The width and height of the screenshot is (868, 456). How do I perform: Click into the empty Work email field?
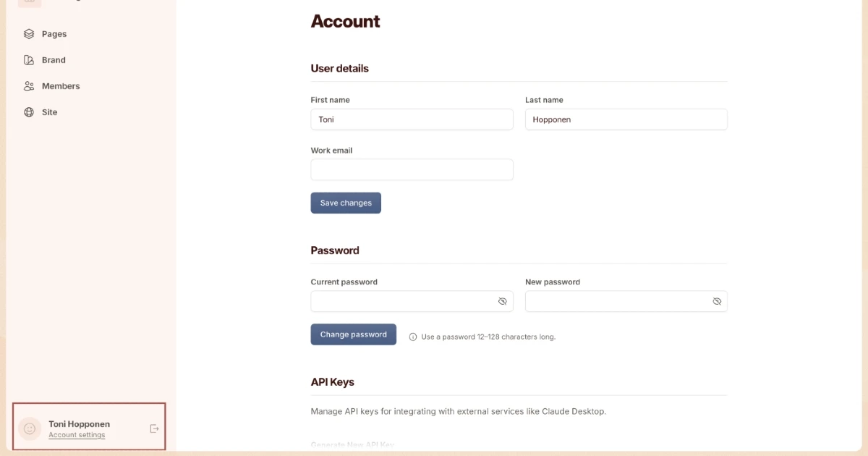[x=412, y=169]
